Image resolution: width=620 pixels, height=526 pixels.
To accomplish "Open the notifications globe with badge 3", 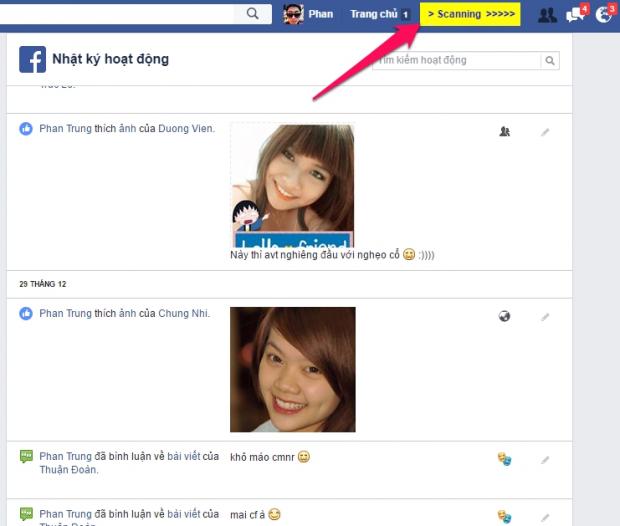I will click(603, 14).
